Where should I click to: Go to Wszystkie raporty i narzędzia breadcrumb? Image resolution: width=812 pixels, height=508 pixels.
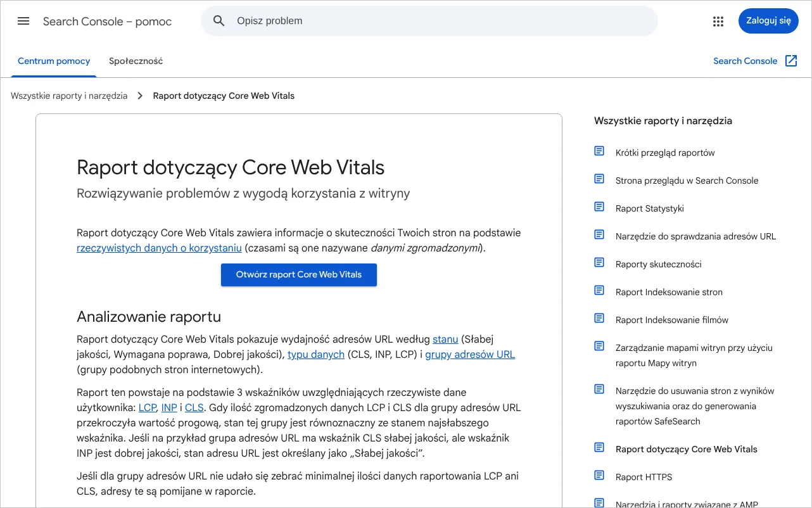[69, 96]
